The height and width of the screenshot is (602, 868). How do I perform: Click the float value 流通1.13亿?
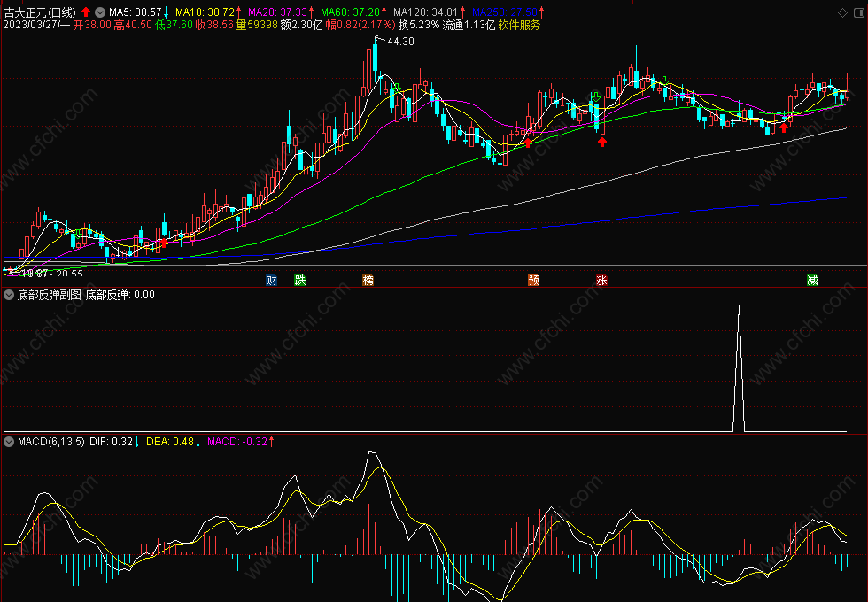point(469,25)
